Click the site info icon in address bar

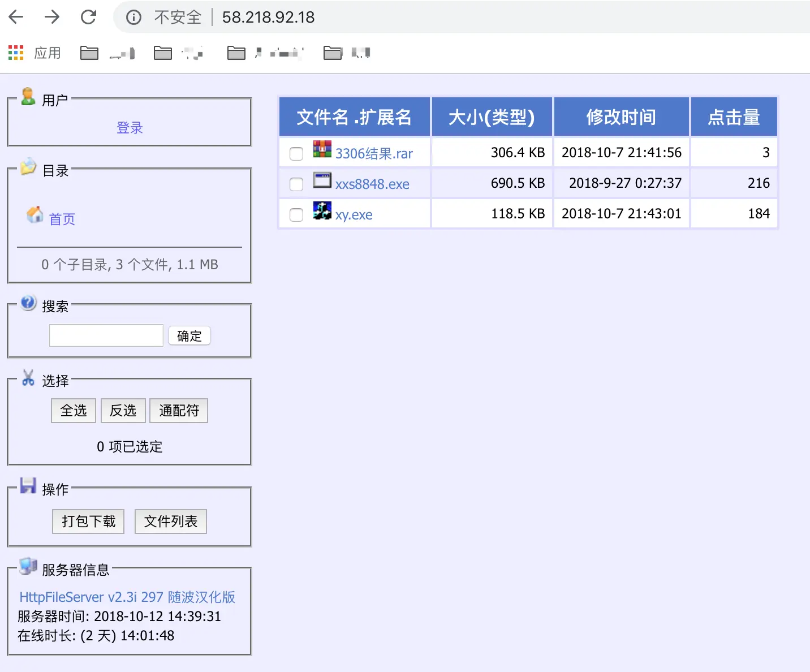134,18
